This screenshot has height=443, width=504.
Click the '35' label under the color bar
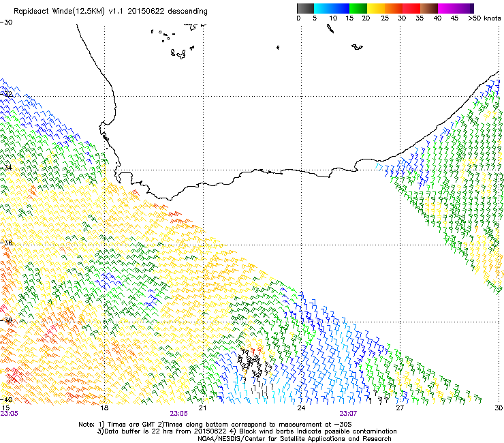(420, 18)
